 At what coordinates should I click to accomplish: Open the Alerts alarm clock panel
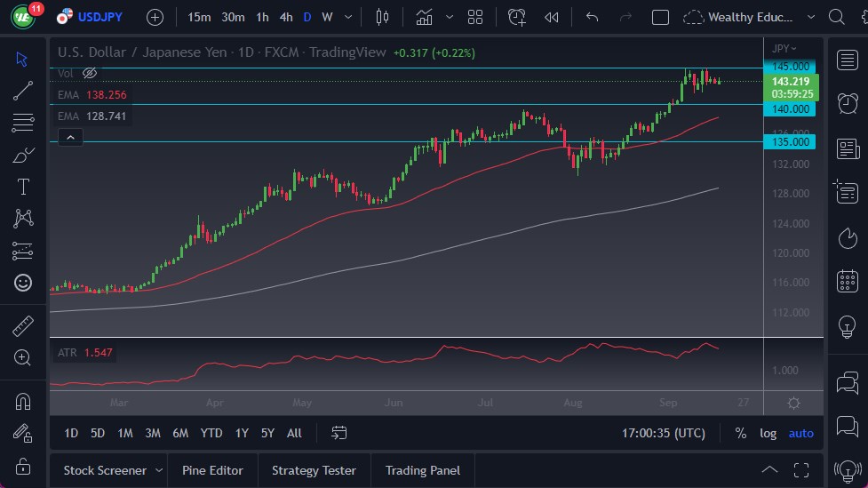click(x=847, y=103)
